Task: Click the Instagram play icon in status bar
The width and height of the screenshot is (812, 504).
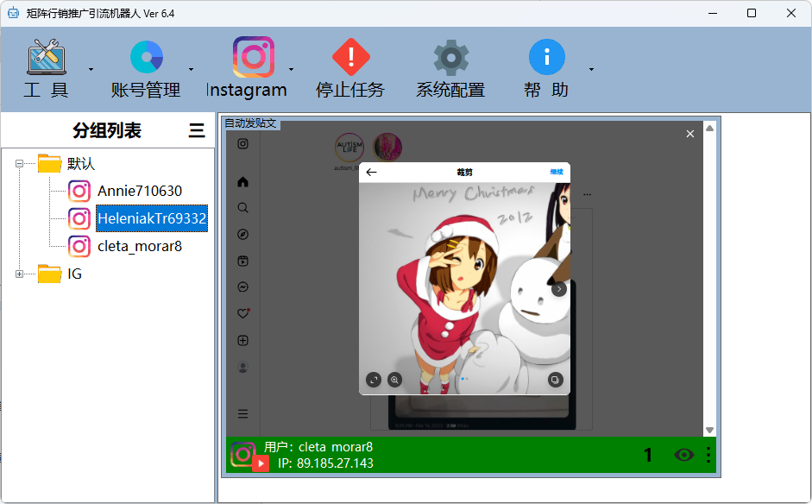Action: coord(261,463)
